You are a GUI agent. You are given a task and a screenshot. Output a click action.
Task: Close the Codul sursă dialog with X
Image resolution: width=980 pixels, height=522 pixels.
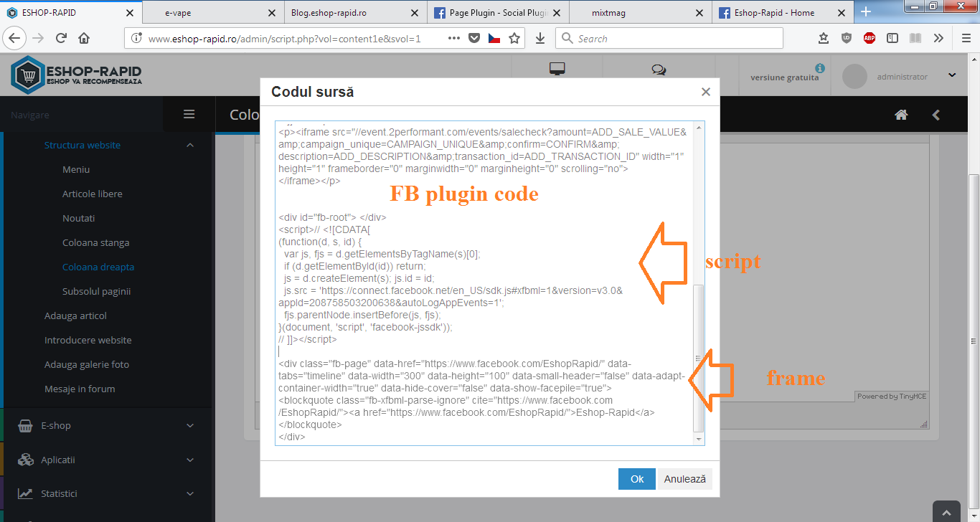tap(706, 92)
